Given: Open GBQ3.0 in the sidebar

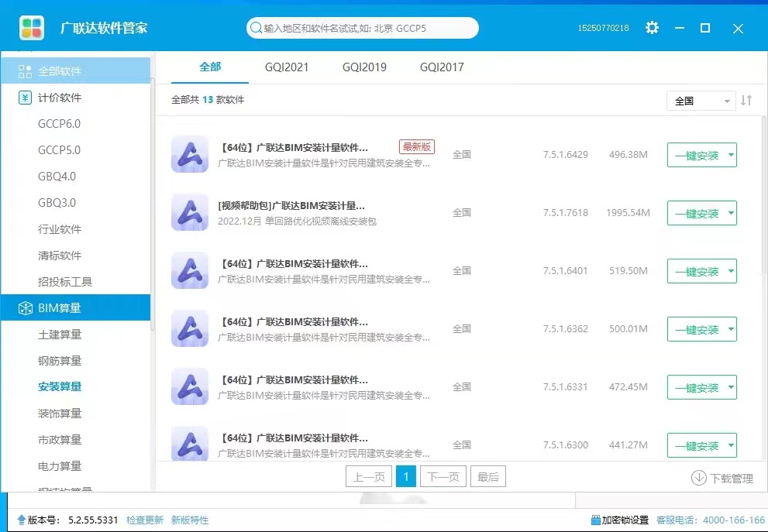Looking at the screenshot, I should [x=57, y=203].
